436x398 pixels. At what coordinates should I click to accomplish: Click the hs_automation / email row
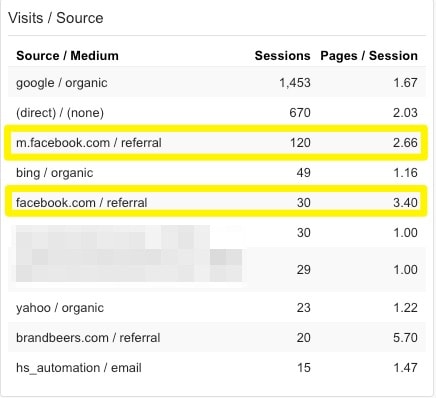(217, 368)
